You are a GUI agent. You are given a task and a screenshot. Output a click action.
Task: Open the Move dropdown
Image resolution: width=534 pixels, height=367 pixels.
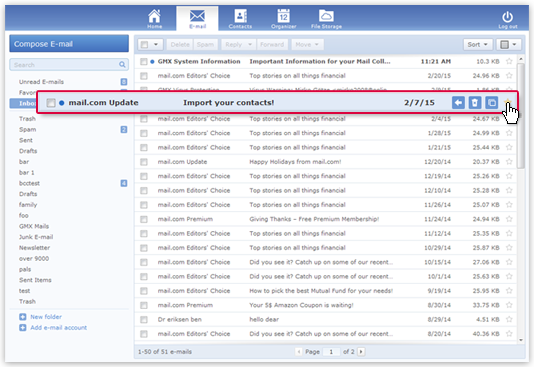click(307, 45)
